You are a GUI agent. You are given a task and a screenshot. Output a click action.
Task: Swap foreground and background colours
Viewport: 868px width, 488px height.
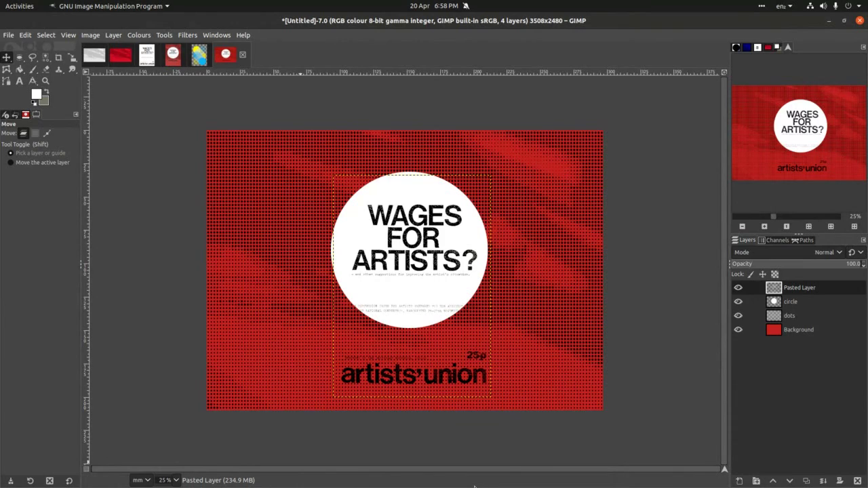(x=47, y=91)
